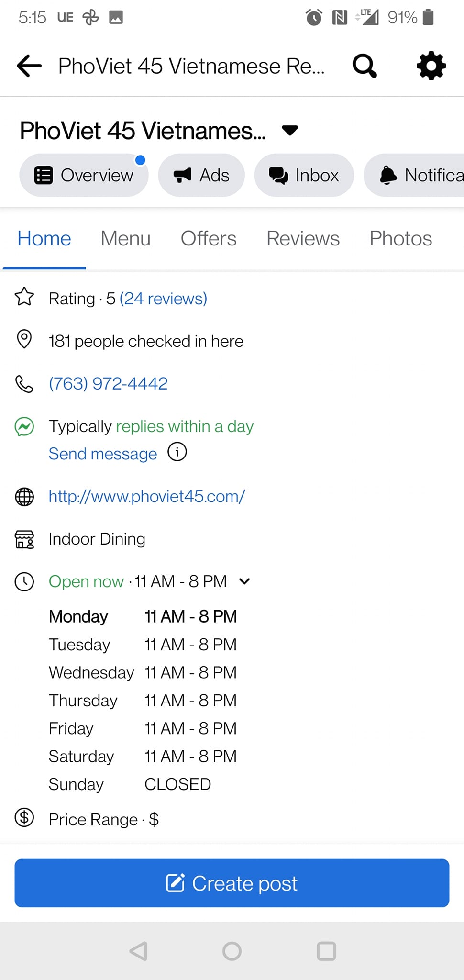Open the phoviet45.com website link
The image size is (464, 980).
click(x=147, y=497)
